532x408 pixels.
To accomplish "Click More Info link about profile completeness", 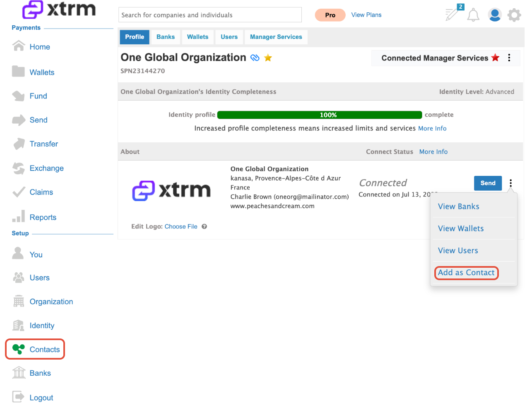I will tap(432, 128).
